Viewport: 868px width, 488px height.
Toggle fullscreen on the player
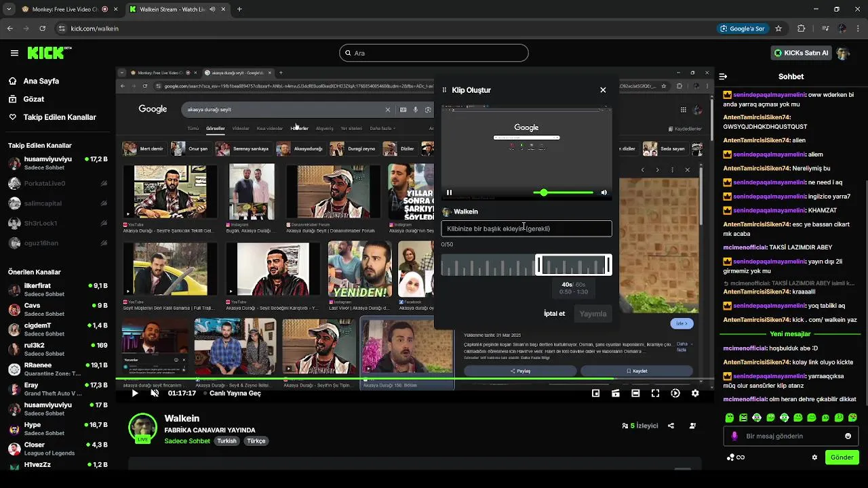click(655, 393)
